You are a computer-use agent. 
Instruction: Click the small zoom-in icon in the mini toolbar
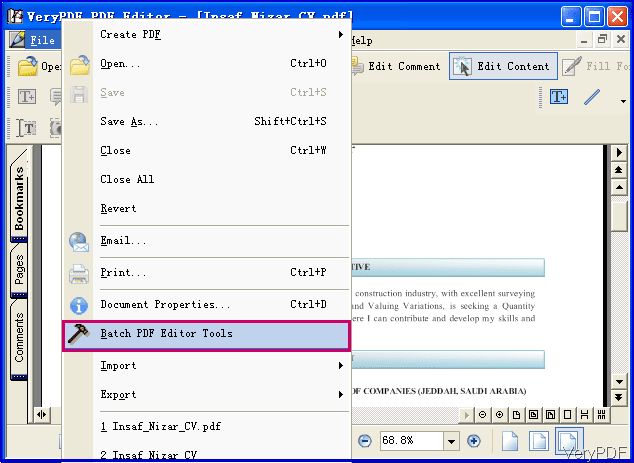(x=499, y=415)
